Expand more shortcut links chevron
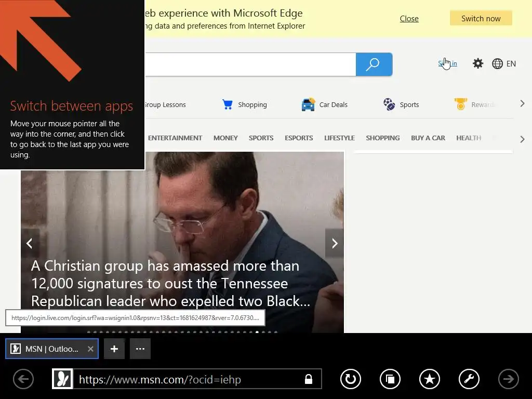Screen dimensions: 532x399 point(523,104)
